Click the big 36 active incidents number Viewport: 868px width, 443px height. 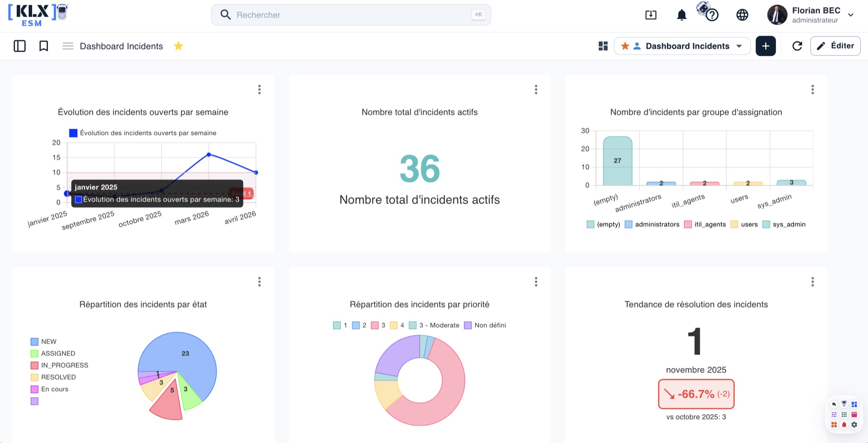pyautogui.click(x=419, y=169)
